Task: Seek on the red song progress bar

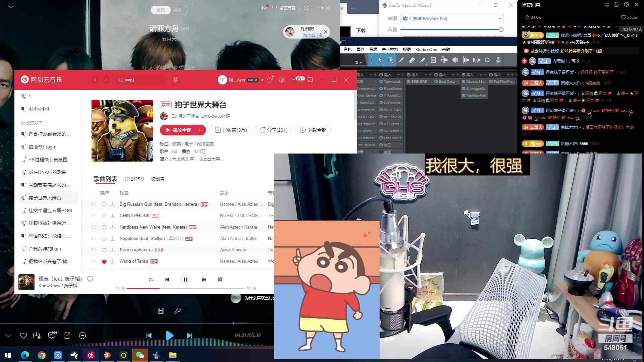Action: pos(185,289)
